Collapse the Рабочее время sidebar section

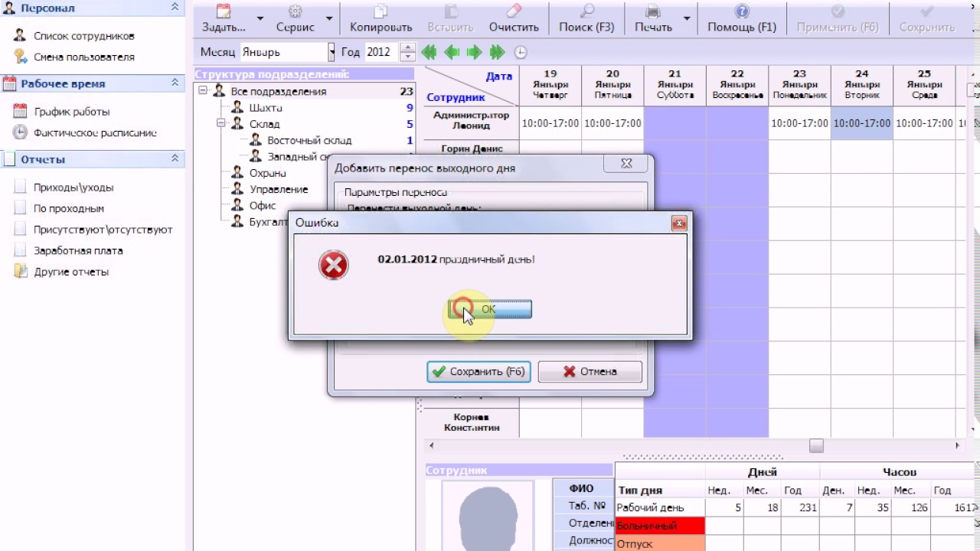(175, 83)
